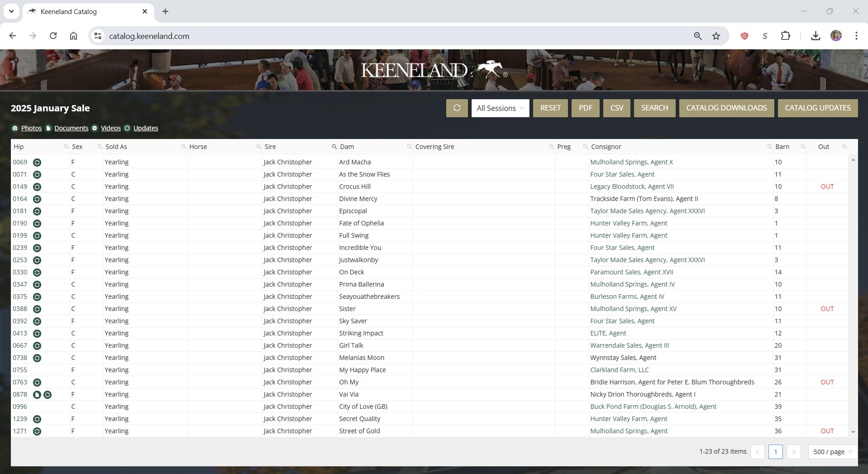Export the catalog as PDF
The width and height of the screenshot is (868, 474).
(x=585, y=108)
